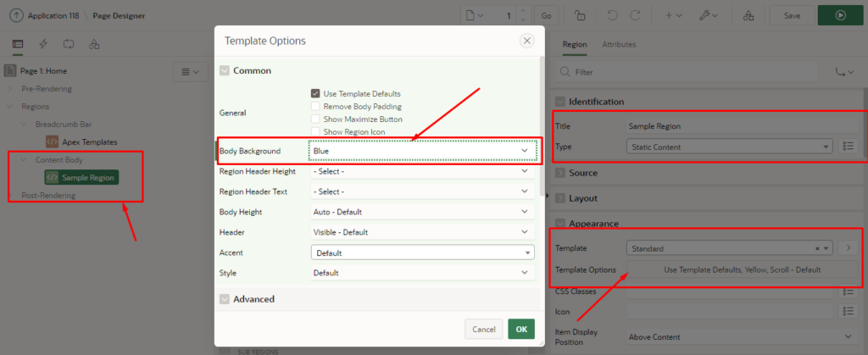Open the Processing tab icon
Screen dimensions: 868x355
(x=68, y=43)
